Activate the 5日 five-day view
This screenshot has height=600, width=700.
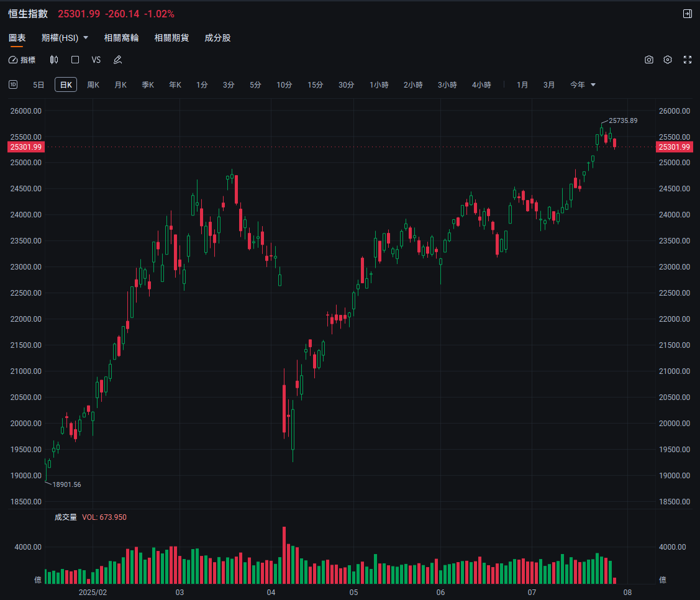[x=38, y=84]
